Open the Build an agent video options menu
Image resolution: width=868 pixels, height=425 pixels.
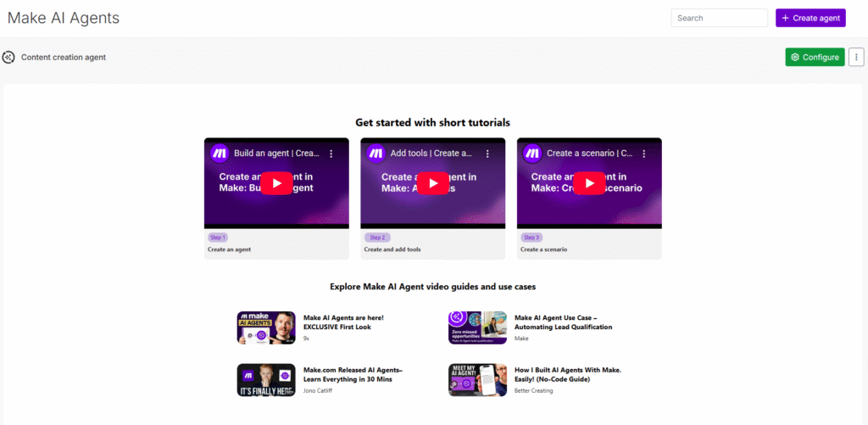tap(331, 154)
